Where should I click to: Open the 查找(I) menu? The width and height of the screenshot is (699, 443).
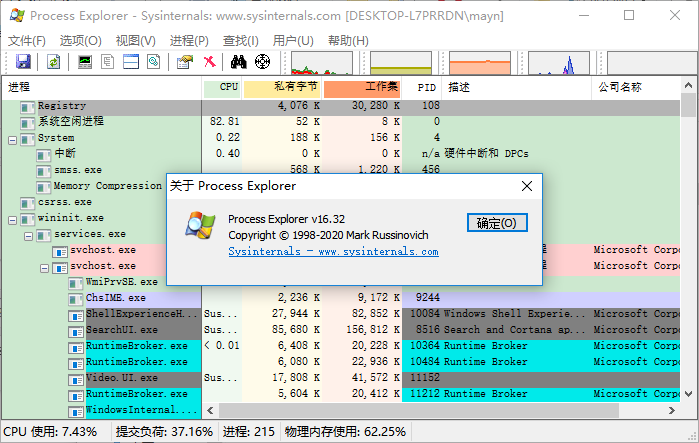(241, 41)
